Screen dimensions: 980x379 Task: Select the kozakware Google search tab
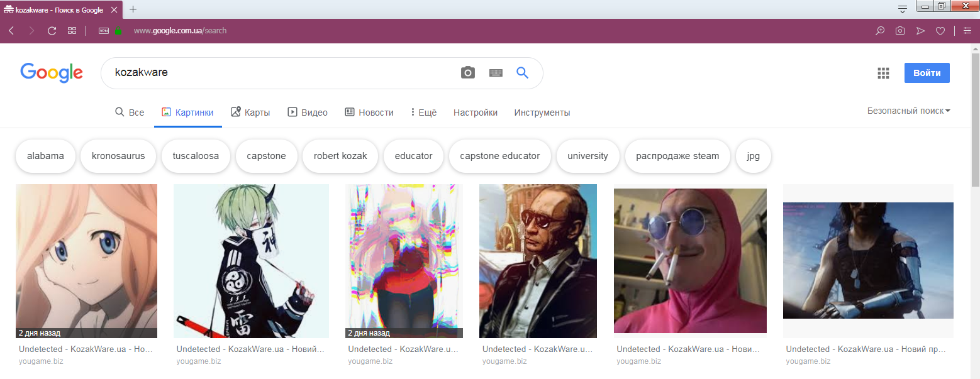62,9
